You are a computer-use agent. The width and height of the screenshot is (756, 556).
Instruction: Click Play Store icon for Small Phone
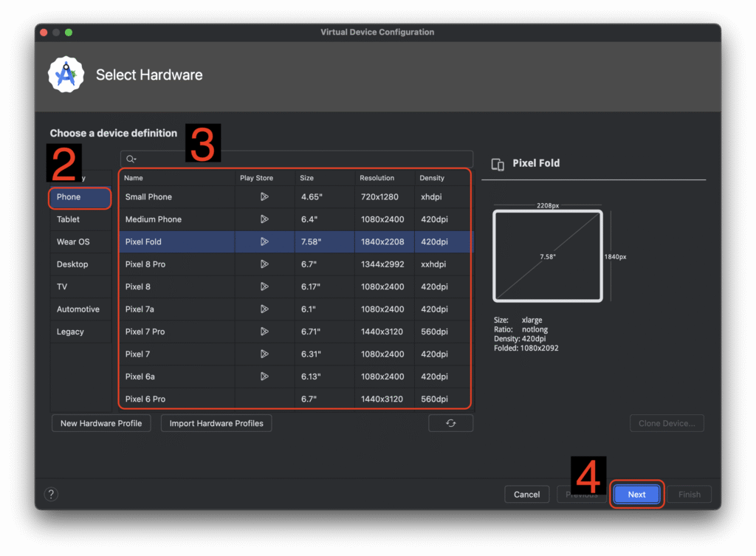coord(264,196)
